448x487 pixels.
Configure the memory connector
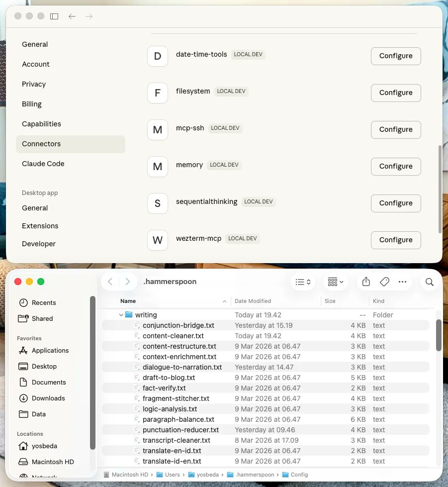coord(396,167)
